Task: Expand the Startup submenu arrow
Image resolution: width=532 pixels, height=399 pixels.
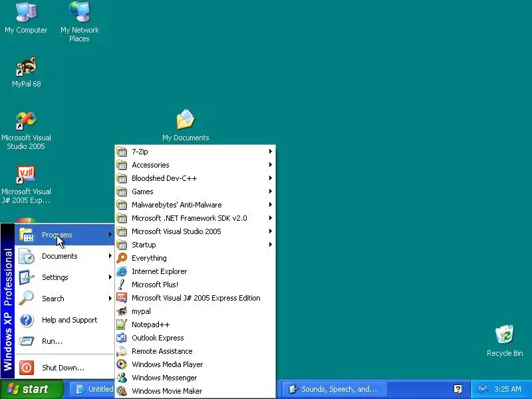Action: (x=271, y=244)
